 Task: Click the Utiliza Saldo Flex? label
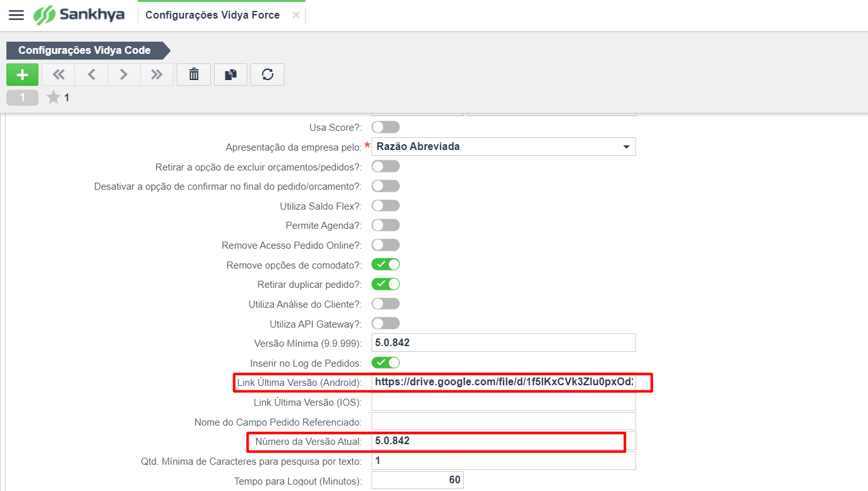click(321, 206)
